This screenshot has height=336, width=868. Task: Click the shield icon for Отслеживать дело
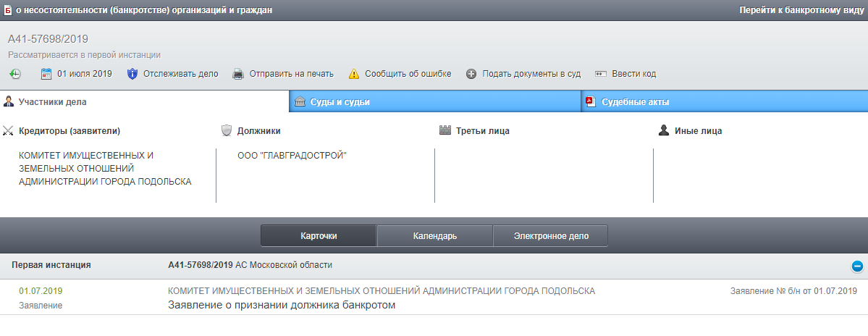coord(132,74)
